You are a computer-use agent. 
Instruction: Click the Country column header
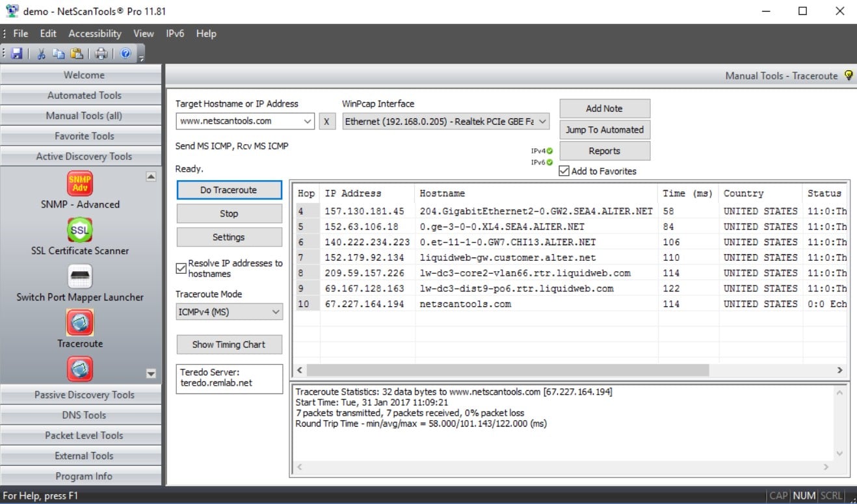(x=760, y=193)
